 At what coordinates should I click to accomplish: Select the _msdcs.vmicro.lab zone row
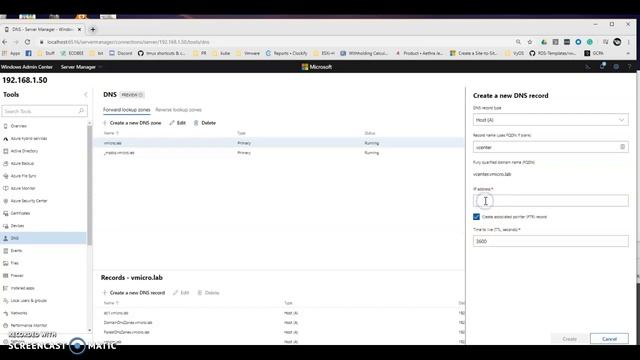tap(279, 153)
